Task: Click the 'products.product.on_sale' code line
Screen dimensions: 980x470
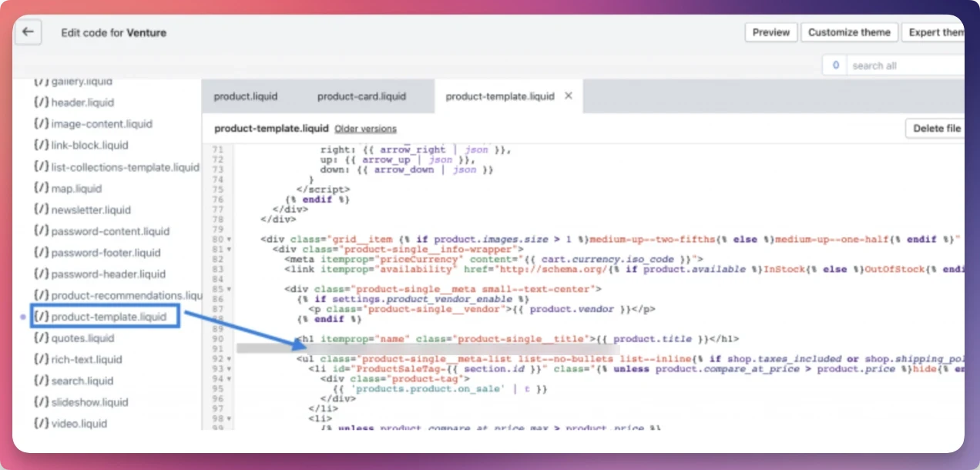Action: pyautogui.click(x=440, y=389)
